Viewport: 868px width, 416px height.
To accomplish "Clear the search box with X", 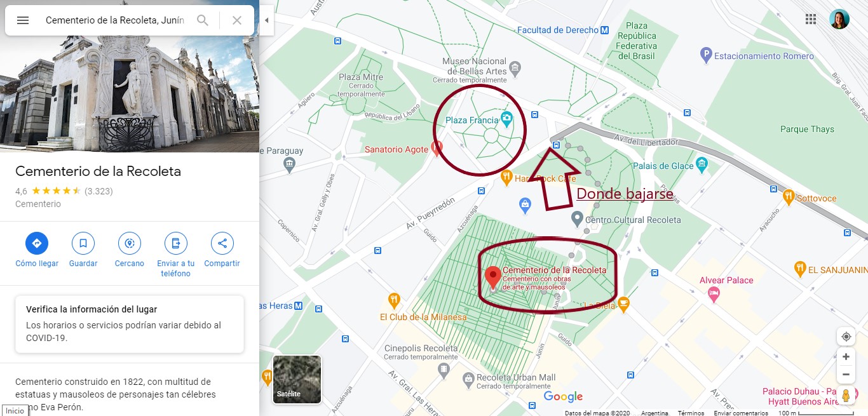I will [237, 20].
